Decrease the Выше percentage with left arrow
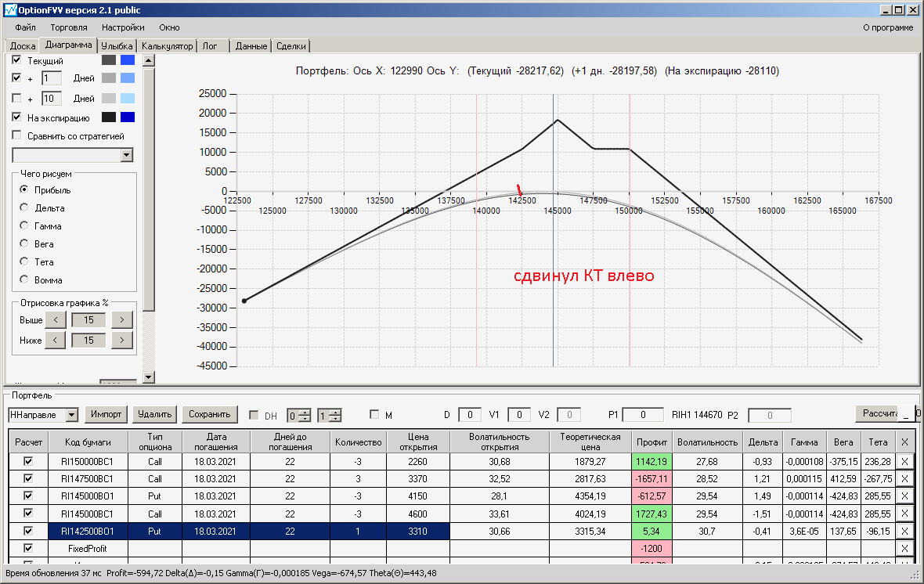The width and height of the screenshot is (924, 584). pyautogui.click(x=56, y=320)
